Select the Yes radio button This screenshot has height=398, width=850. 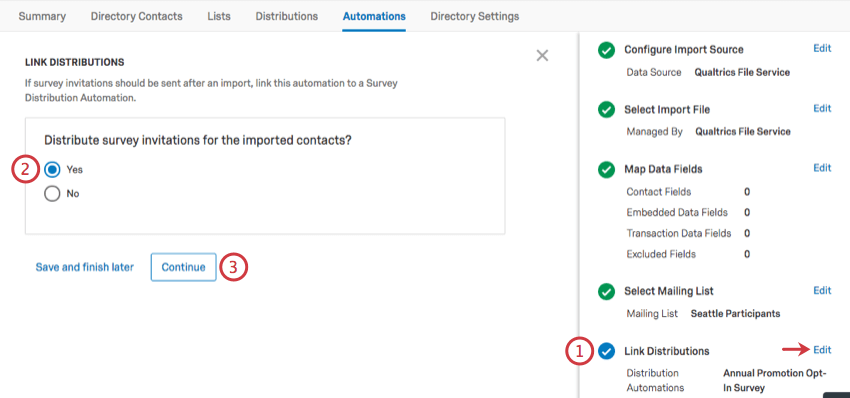click(x=52, y=170)
